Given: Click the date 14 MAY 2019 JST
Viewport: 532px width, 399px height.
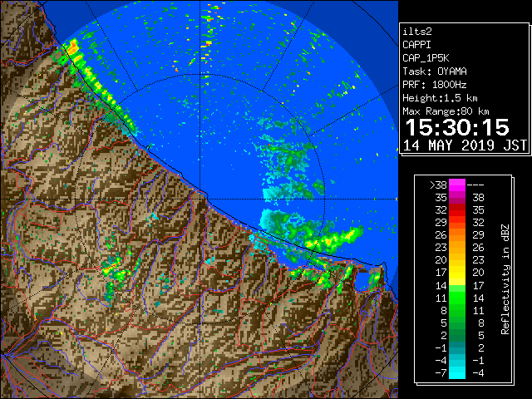Looking at the screenshot, I should point(465,145).
